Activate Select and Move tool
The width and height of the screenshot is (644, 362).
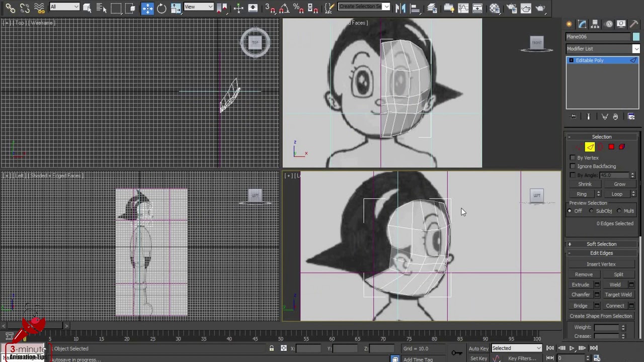(x=147, y=8)
